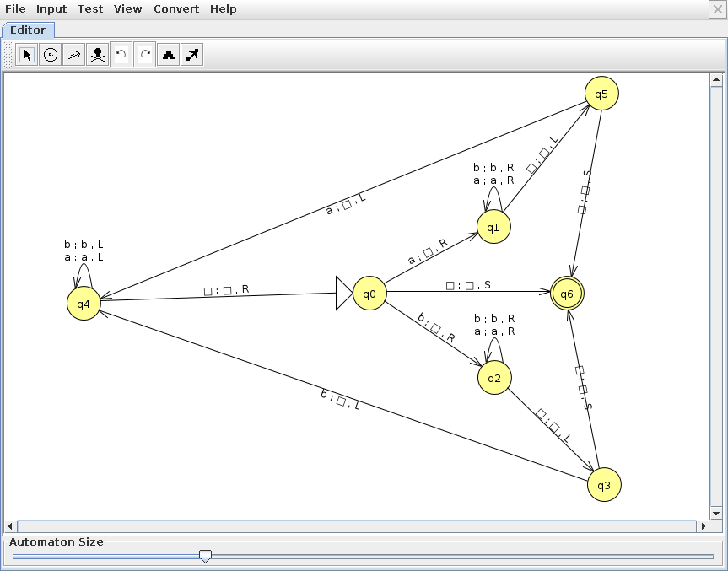Click the vertical scrollbar down arrow
This screenshot has width=728, height=571.
coord(716,513)
